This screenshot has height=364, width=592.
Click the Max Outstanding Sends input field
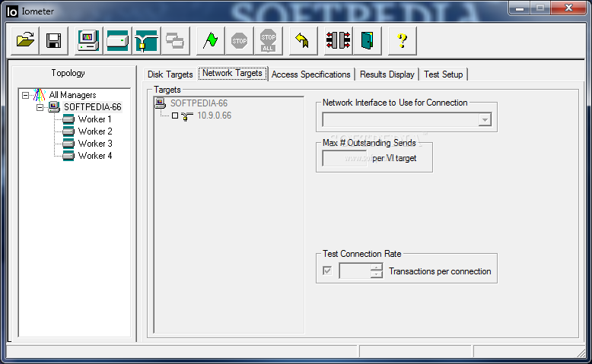click(345, 158)
